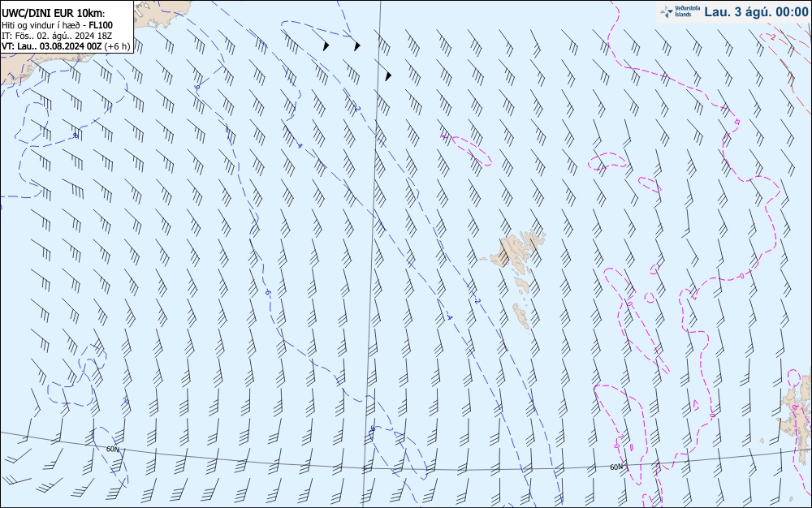812x508 pixels.
Task: Click the "VT: Lau.. 03.08.2024 00Z (+6 h)" line
Action: (66, 46)
